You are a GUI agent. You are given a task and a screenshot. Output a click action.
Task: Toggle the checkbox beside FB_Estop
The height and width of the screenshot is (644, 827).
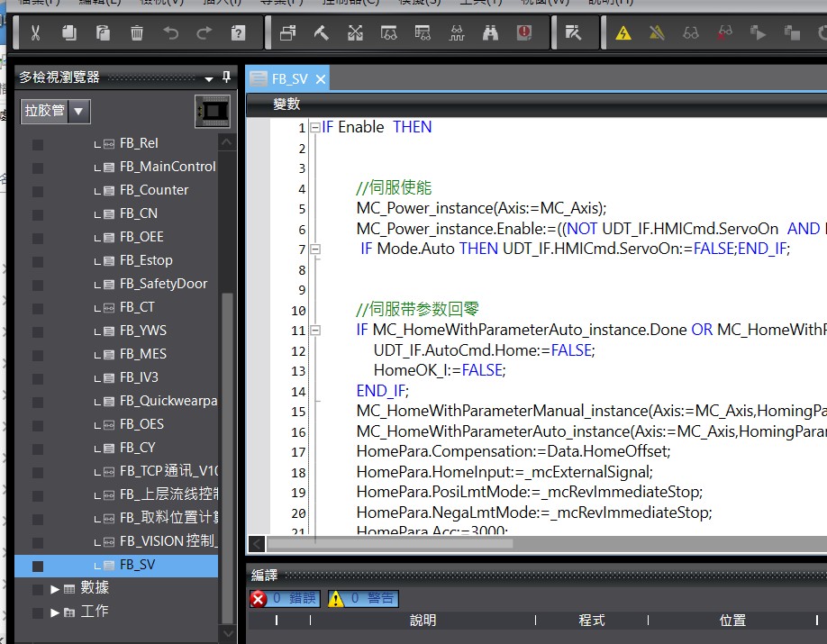(x=38, y=261)
